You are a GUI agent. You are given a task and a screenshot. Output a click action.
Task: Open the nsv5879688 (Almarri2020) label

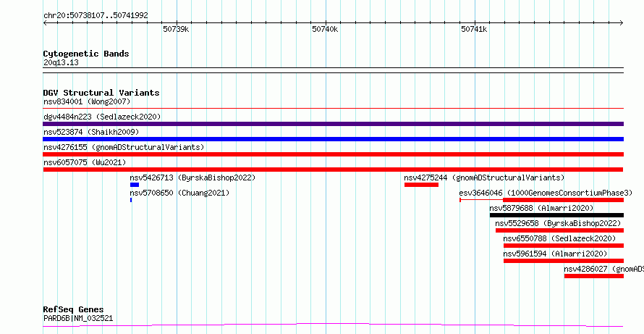541,208
